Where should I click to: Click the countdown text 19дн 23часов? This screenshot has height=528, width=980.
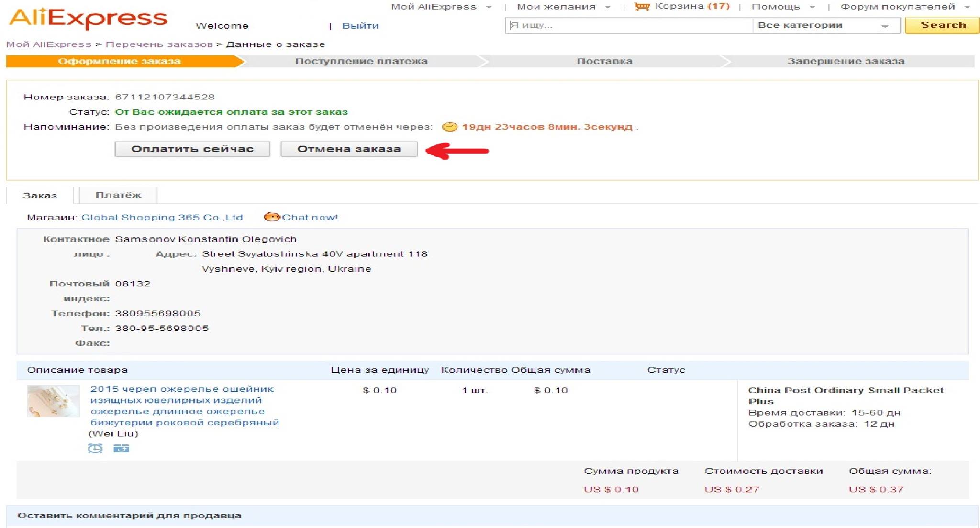coord(547,127)
